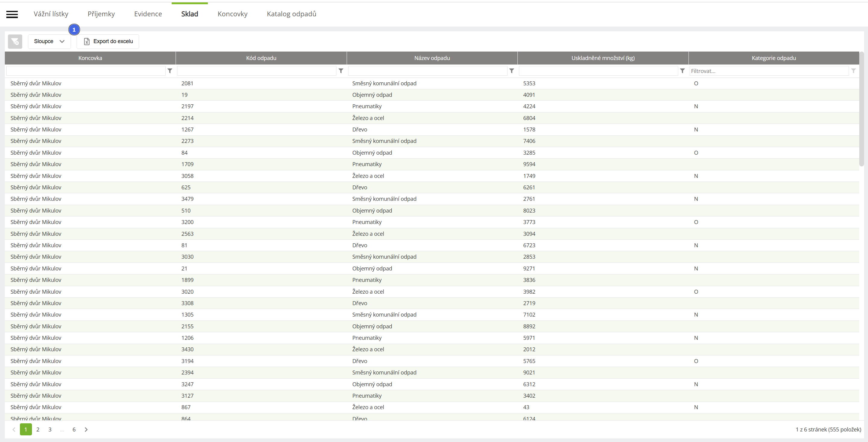Click filter icon for Uskladněné množství column

tap(682, 71)
